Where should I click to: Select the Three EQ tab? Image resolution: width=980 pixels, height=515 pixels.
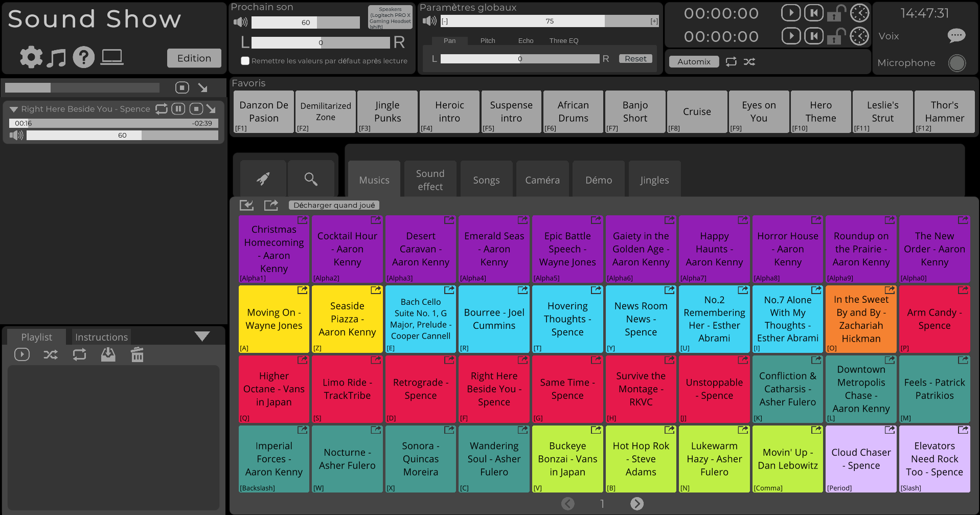(x=564, y=41)
